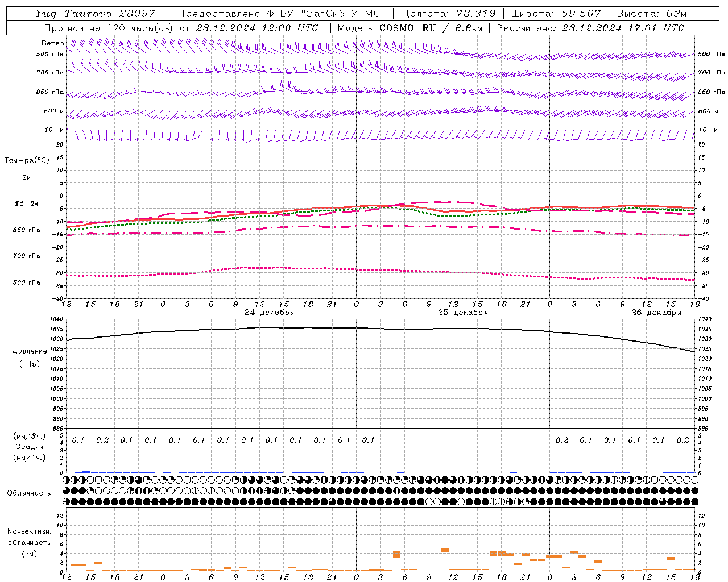Click the 500 гПа temperature legend entry

[27, 282]
